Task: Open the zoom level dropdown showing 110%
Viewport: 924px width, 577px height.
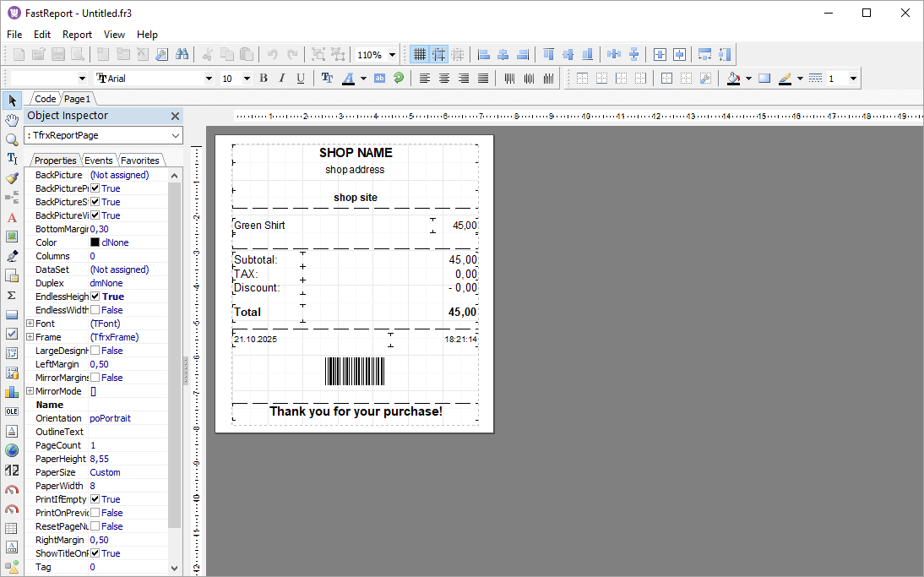Action: coord(390,53)
